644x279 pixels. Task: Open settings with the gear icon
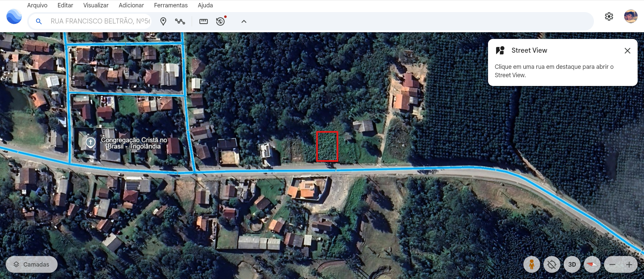click(x=609, y=16)
